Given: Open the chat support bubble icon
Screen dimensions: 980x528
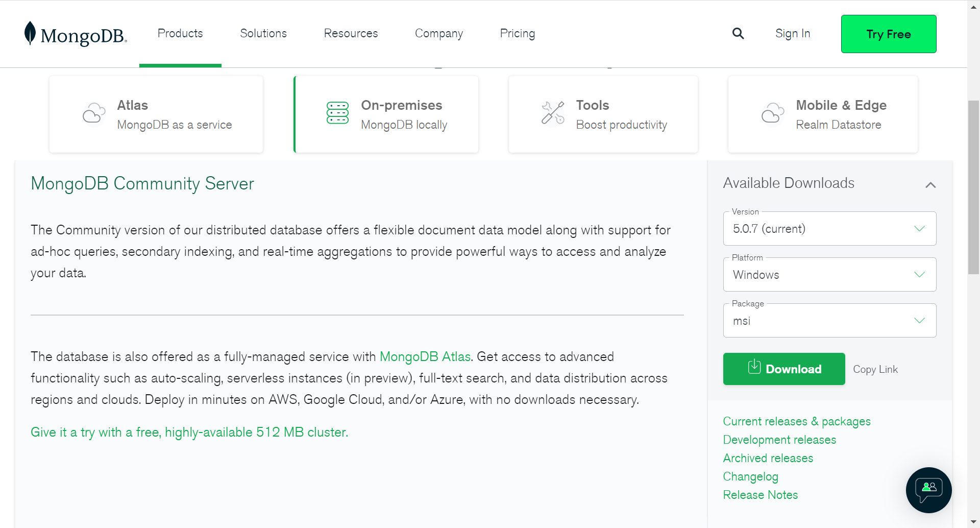Looking at the screenshot, I should (x=928, y=490).
